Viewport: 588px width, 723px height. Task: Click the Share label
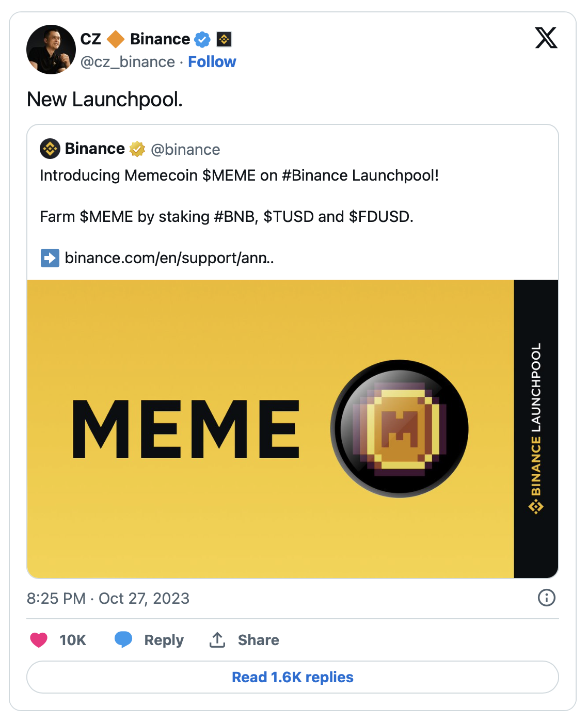coord(258,640)
